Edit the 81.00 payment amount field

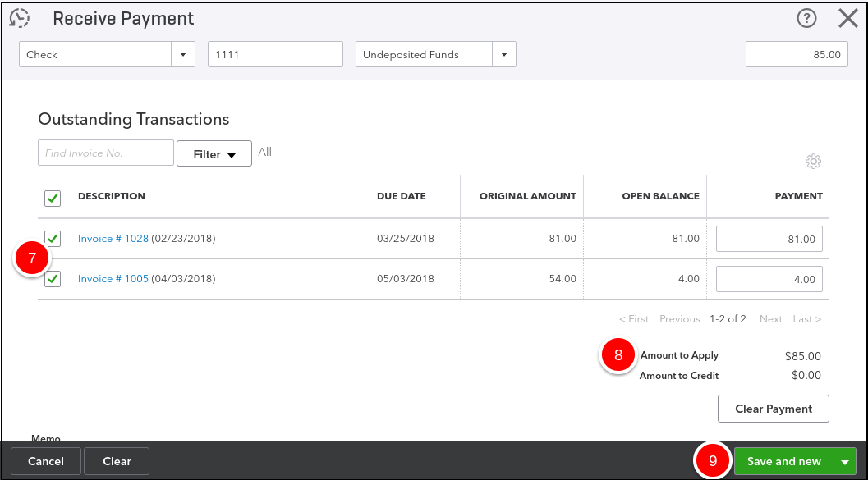(x=769, y=240)
